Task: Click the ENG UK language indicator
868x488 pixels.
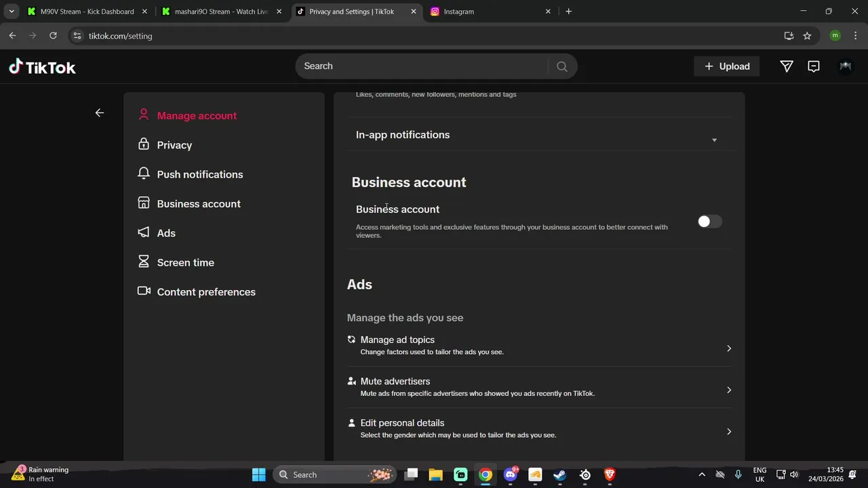Action: pos(759,474)
